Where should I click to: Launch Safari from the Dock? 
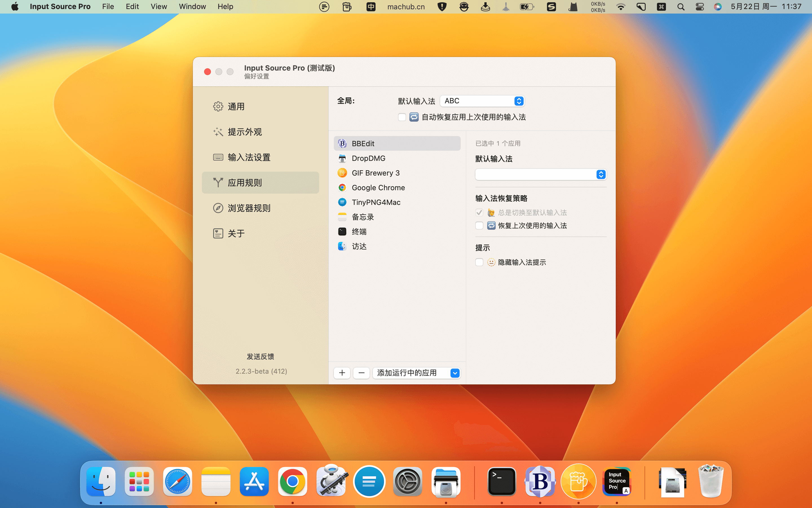click(178, 481)
